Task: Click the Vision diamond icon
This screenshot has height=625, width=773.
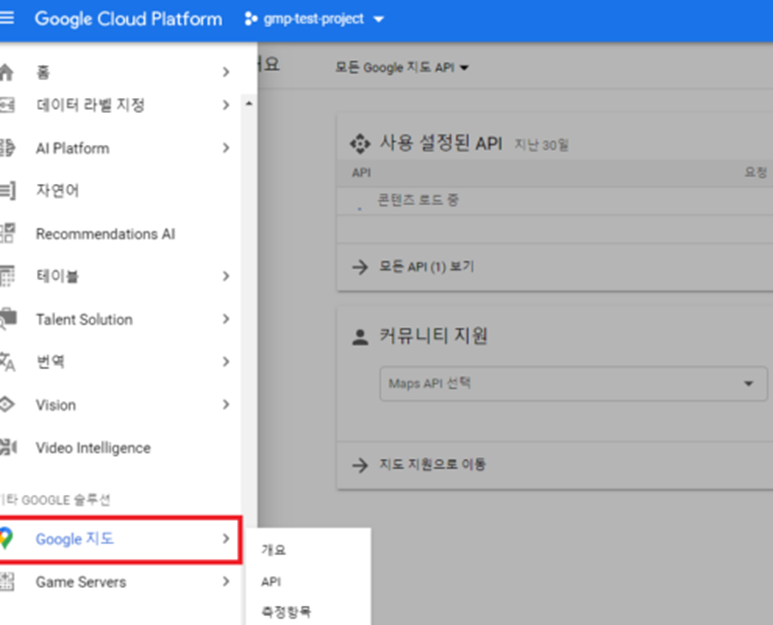Action: [x=6, y=405]
